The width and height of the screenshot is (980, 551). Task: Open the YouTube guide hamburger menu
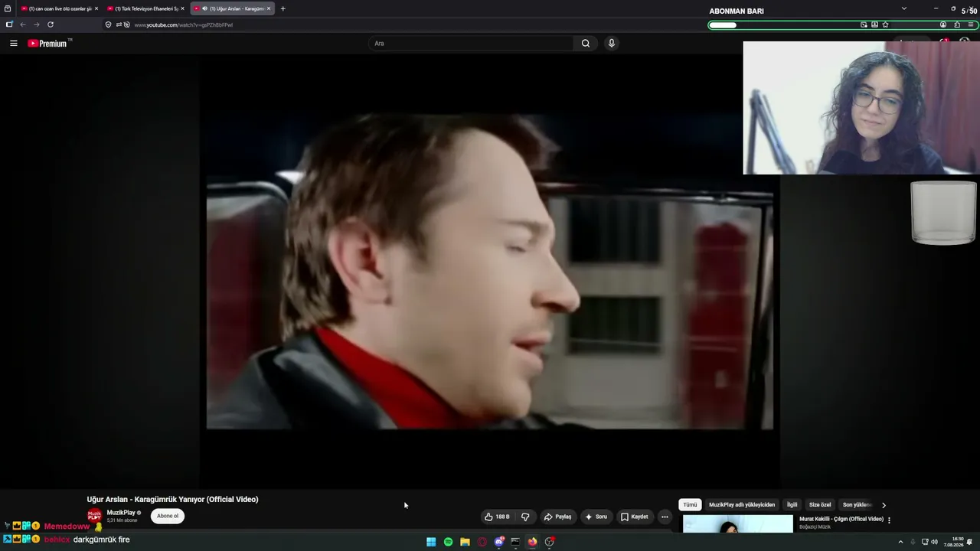pos(13,44)
